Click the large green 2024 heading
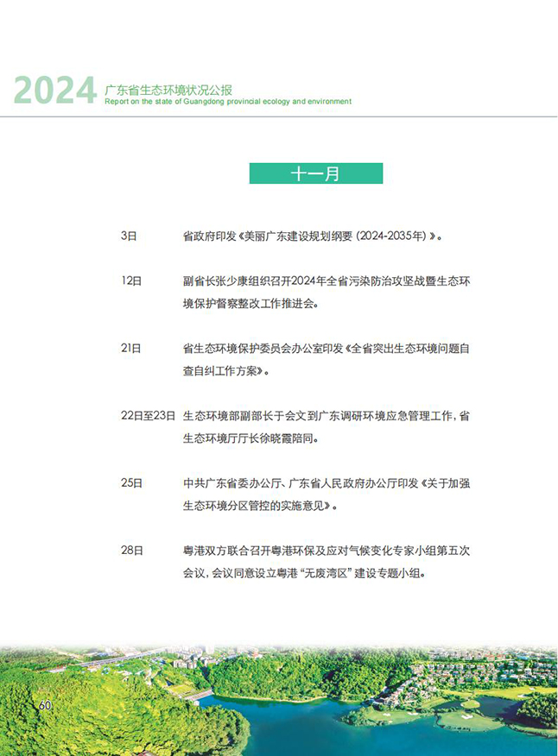 [x=54, y=91]
